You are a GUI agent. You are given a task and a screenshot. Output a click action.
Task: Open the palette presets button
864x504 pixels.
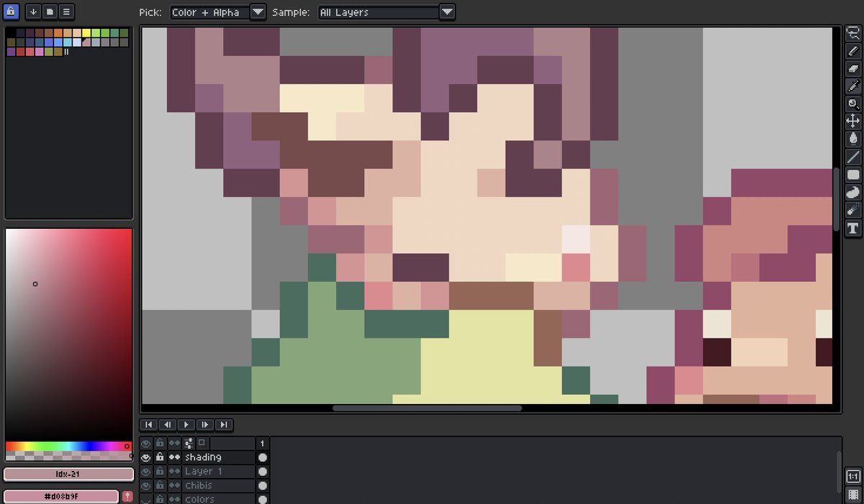coord(50,12)
